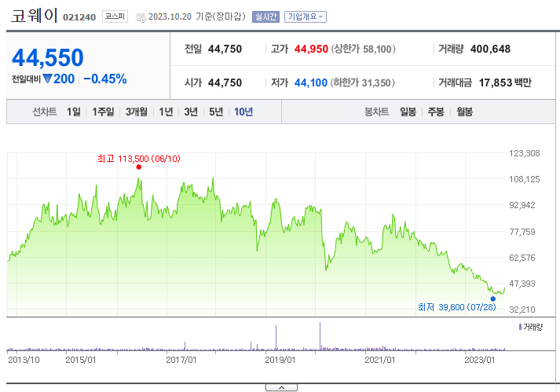Image resolution: width=560 pixels, height=392 pixels.
Task: Collapse the chart with the bottom arrow handle
Action: 281,387
